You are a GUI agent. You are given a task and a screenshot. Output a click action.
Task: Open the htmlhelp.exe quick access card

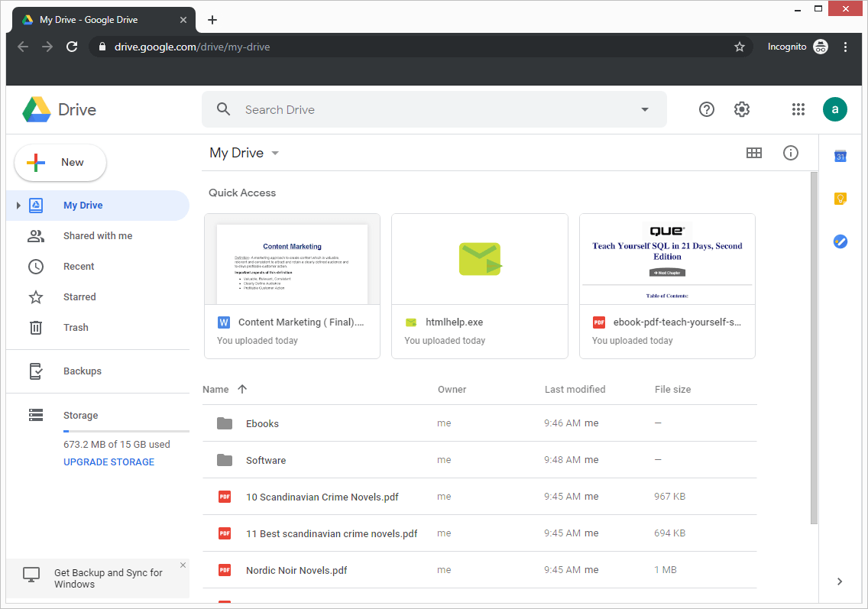tap(480, 287)
